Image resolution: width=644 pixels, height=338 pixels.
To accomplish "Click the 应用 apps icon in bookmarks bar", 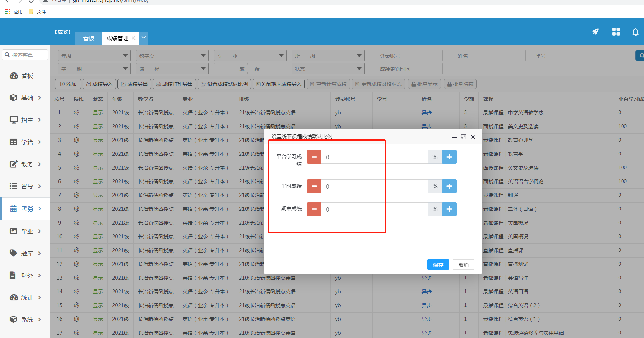I will coord(8,12).
